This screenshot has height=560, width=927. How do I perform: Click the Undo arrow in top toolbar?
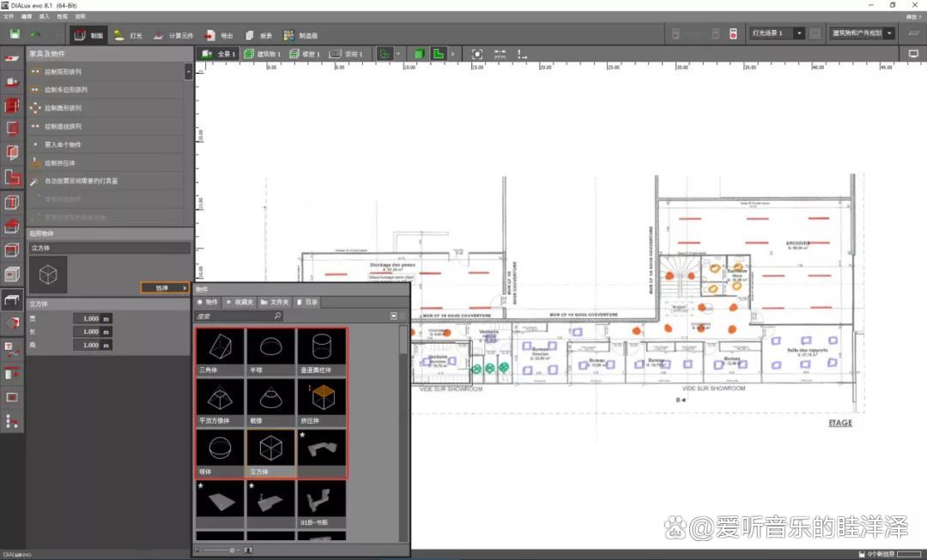coord(35,35)
